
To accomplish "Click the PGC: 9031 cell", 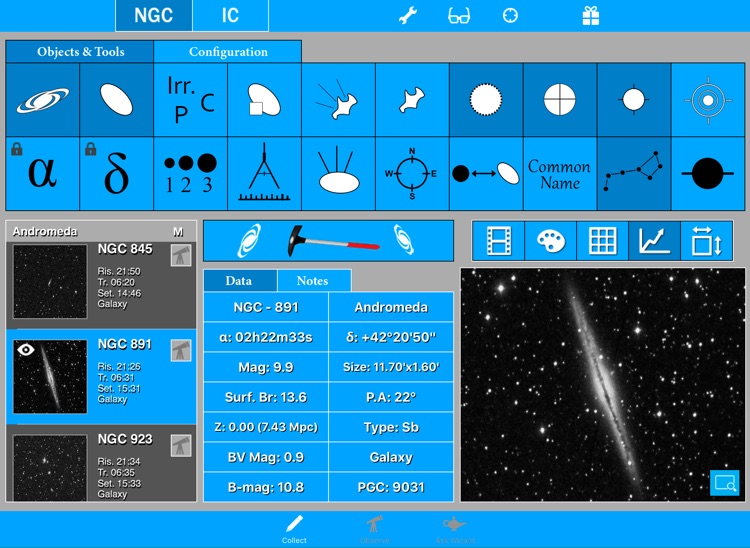I will tap(391, 487).
